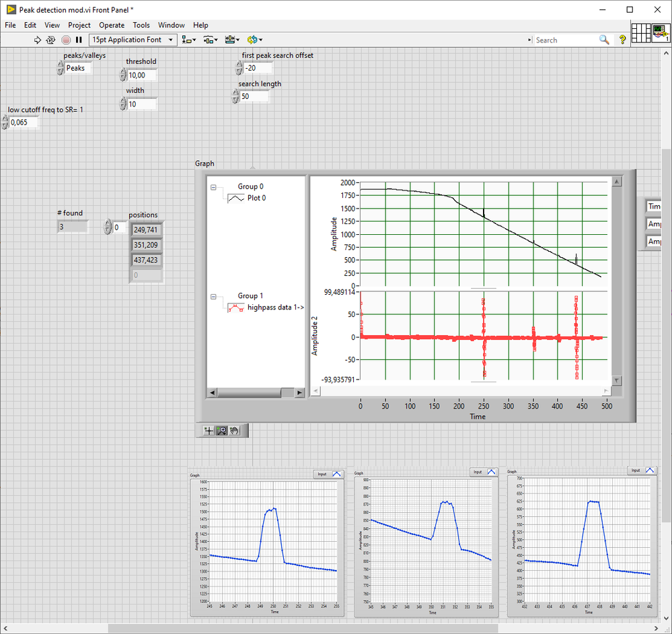Open the Help menu
672x634 pixels.
tap(200, 26)
